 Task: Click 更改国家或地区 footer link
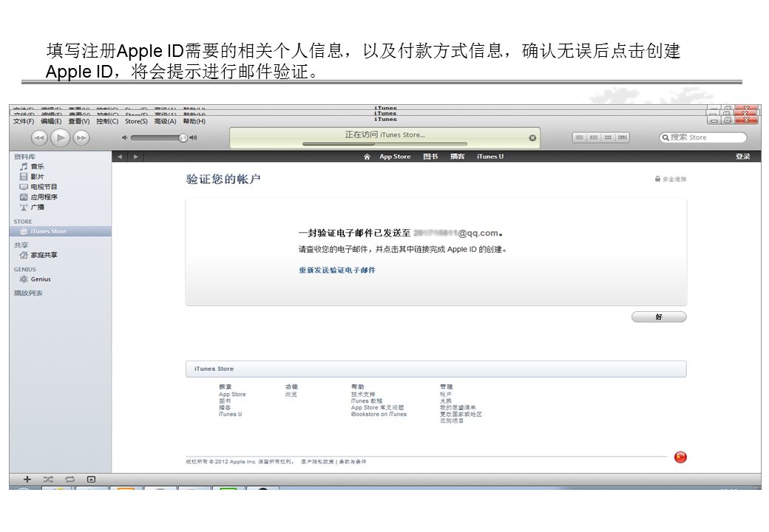[461, 415]
